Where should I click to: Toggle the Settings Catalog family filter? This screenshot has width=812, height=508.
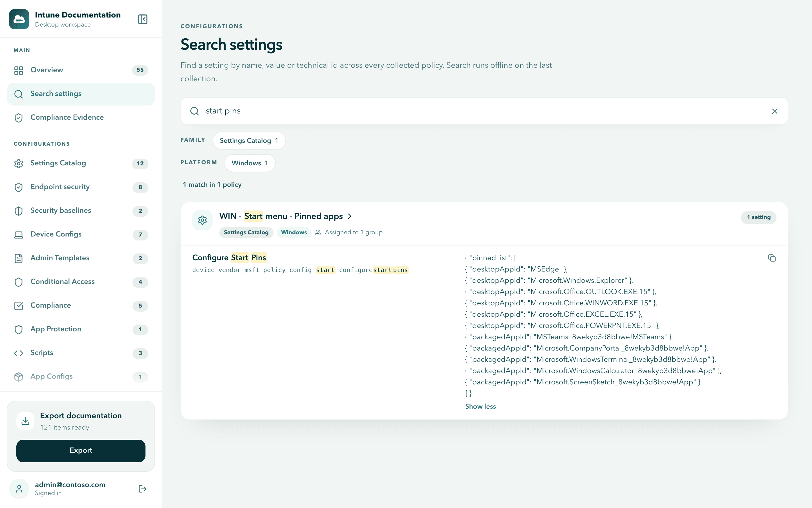[249, 141]
